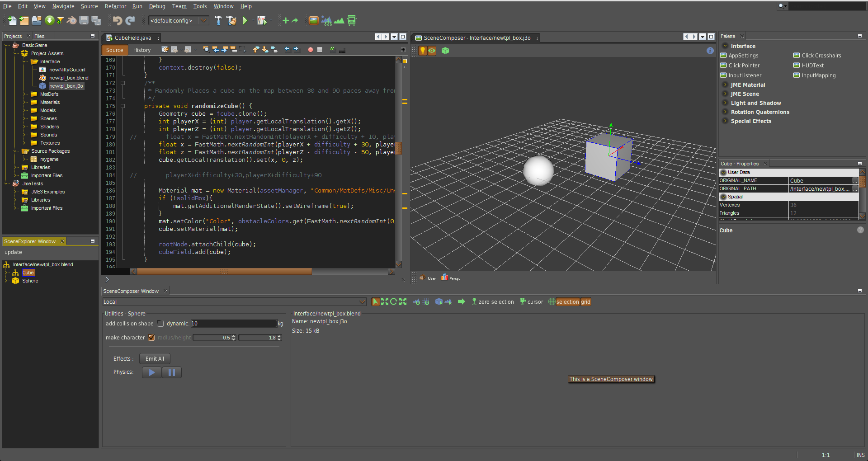Click the User view button in viewport
The width and height of the screenshot is (868, 461).
click(x=427, y=278)
